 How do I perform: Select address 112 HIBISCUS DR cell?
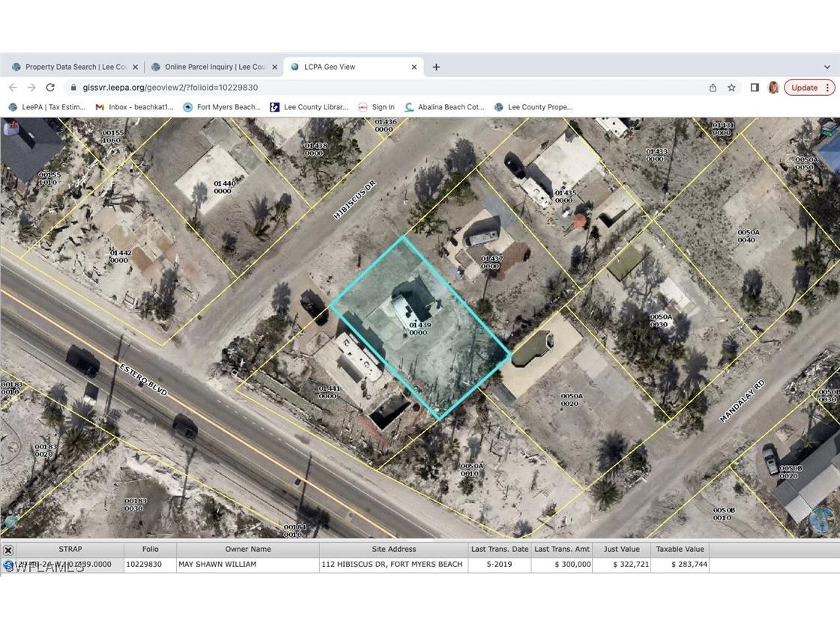coord(393,564)
